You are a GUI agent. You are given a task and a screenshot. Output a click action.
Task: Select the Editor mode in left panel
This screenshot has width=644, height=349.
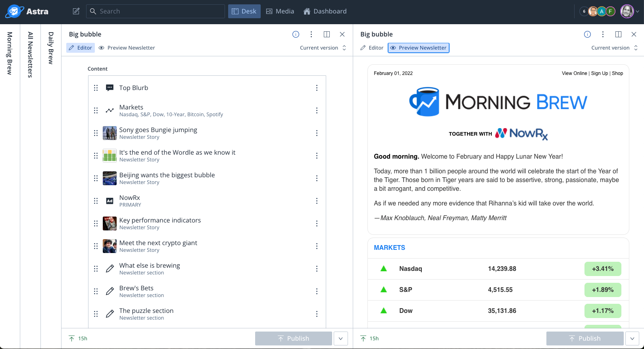point(81,48)
